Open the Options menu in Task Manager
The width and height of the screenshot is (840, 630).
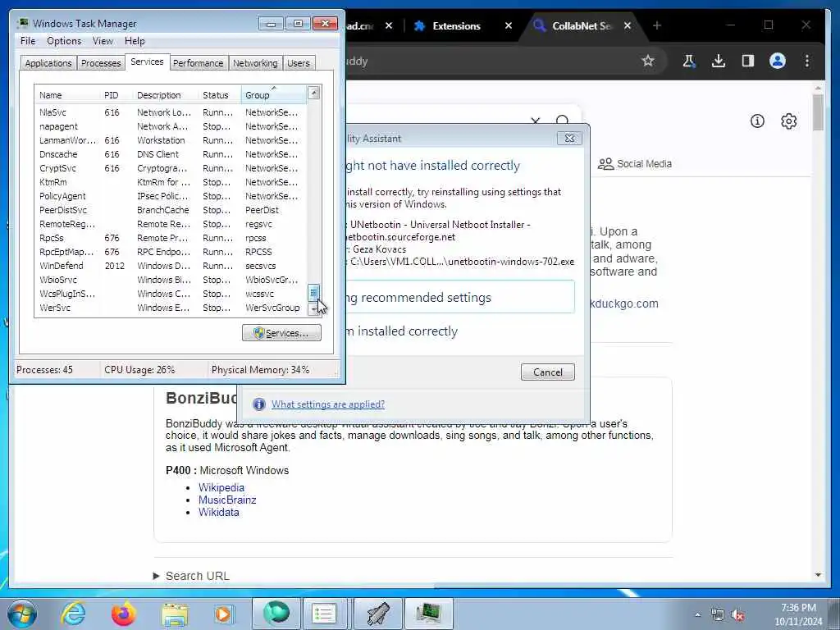pos(64,41)
